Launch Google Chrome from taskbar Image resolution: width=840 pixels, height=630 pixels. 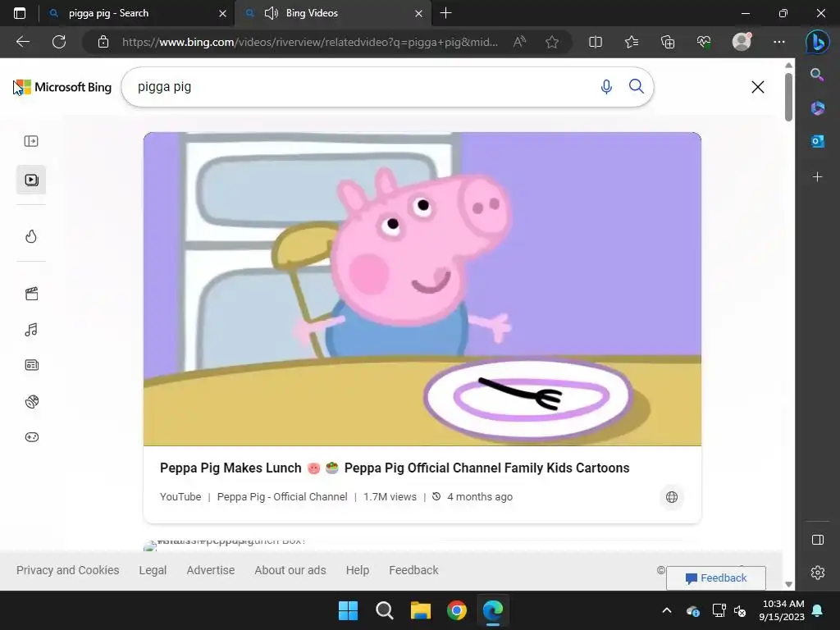click(456, 610)
